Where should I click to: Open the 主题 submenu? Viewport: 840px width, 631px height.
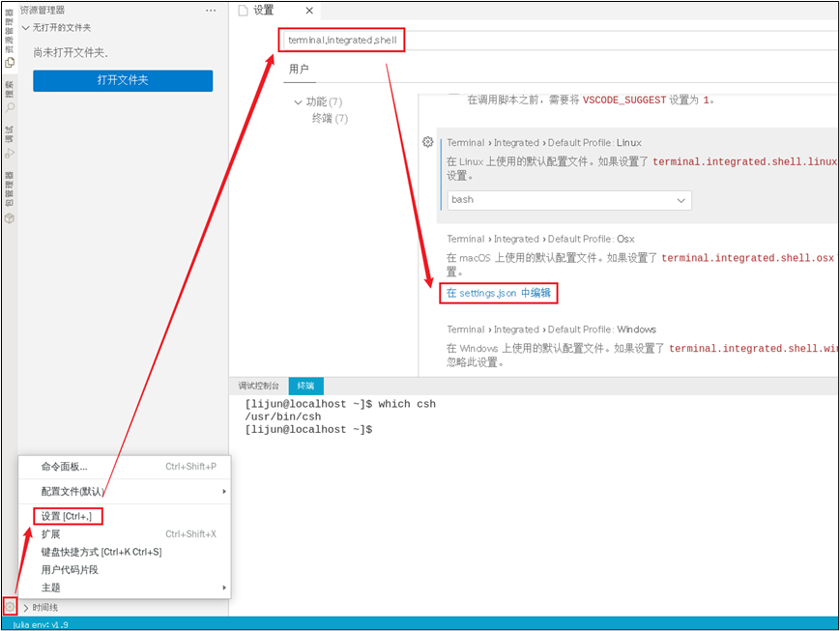[125, 588]
